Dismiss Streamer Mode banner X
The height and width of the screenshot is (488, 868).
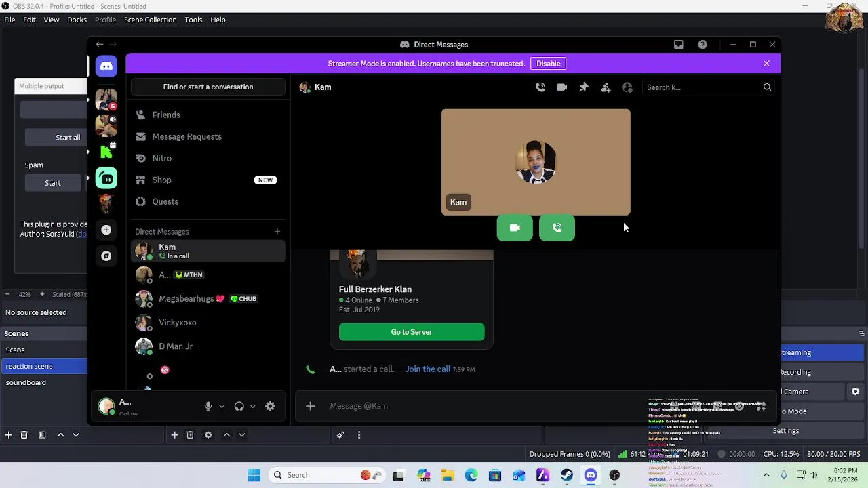tap(766, 64)
